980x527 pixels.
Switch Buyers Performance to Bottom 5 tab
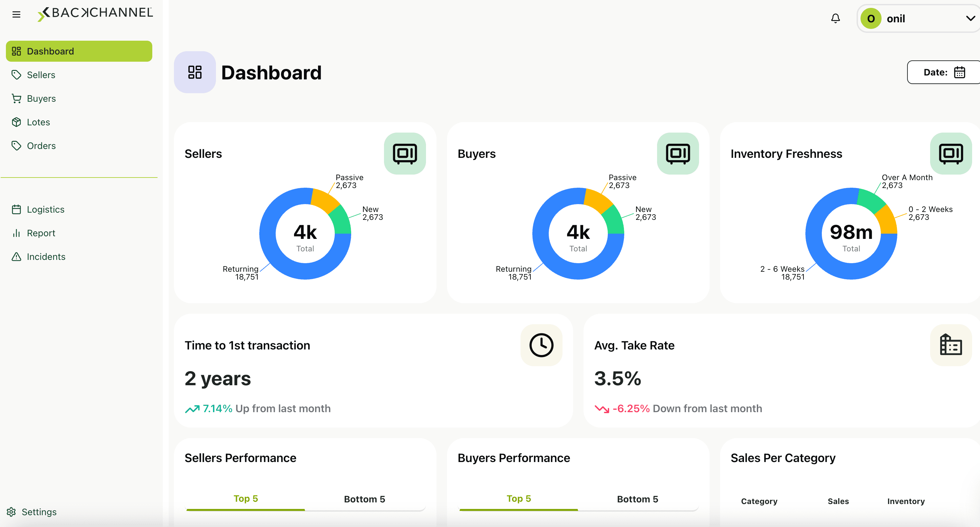637,499
